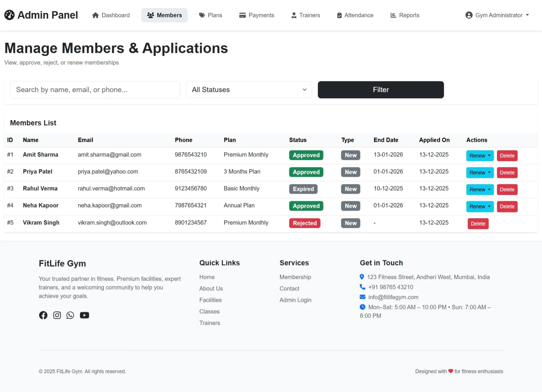Open the Plans section via its tag icon

201,15
